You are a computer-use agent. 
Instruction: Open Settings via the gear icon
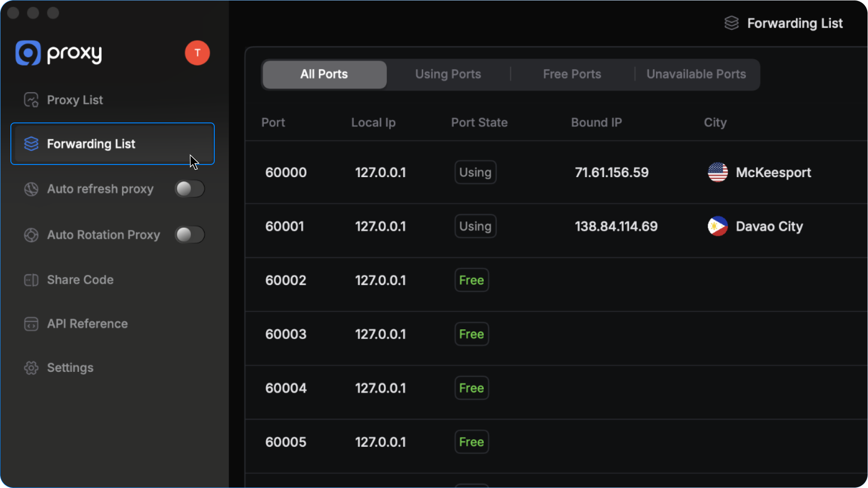[x=31, y=368]
